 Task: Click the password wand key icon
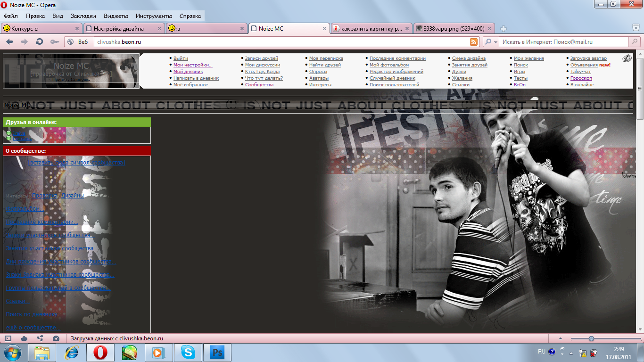(x=55, y=42)
